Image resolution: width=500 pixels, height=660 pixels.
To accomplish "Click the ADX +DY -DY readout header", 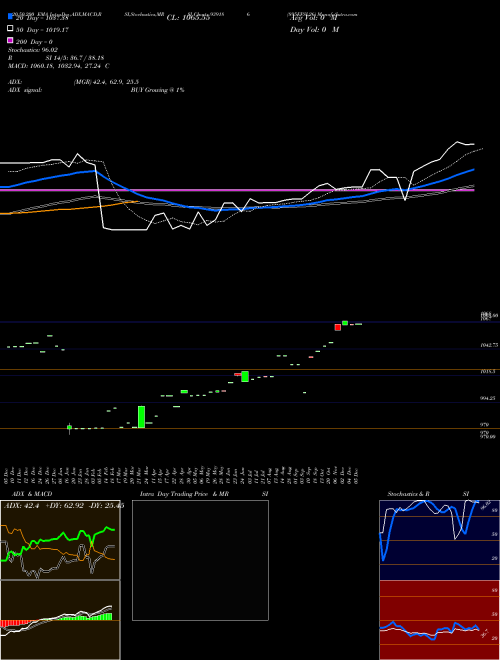I will point(64,506).
